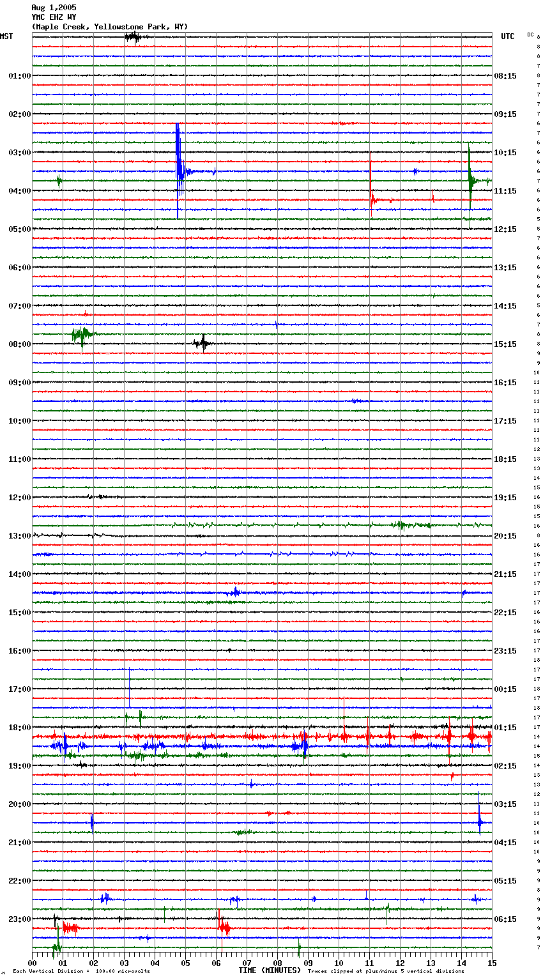543x980 pixels.
Task: Click the '03:15' UTC time label
Action: coord(505,804)
